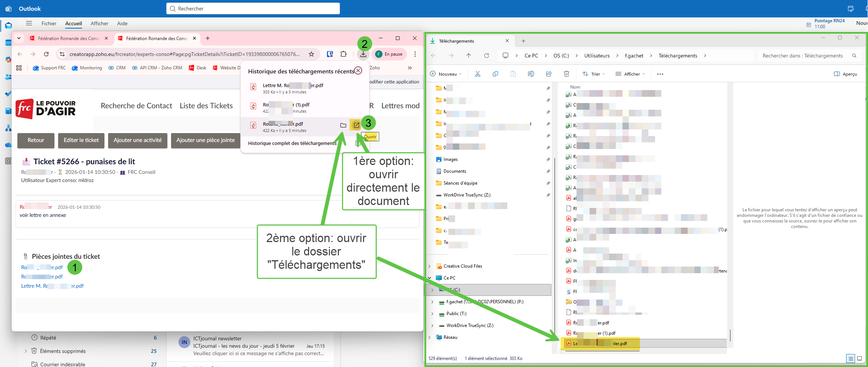Image resolution: width=868 pixels, height=367 pixels.
Task: Open the Aide tab in Outlook
Action: (x=122, y=23)
